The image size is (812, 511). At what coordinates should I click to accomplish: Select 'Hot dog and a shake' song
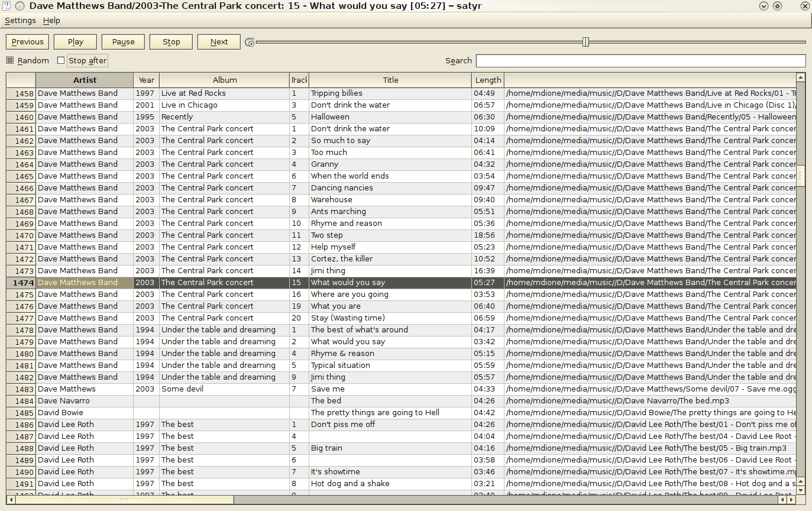pos(350,484)
